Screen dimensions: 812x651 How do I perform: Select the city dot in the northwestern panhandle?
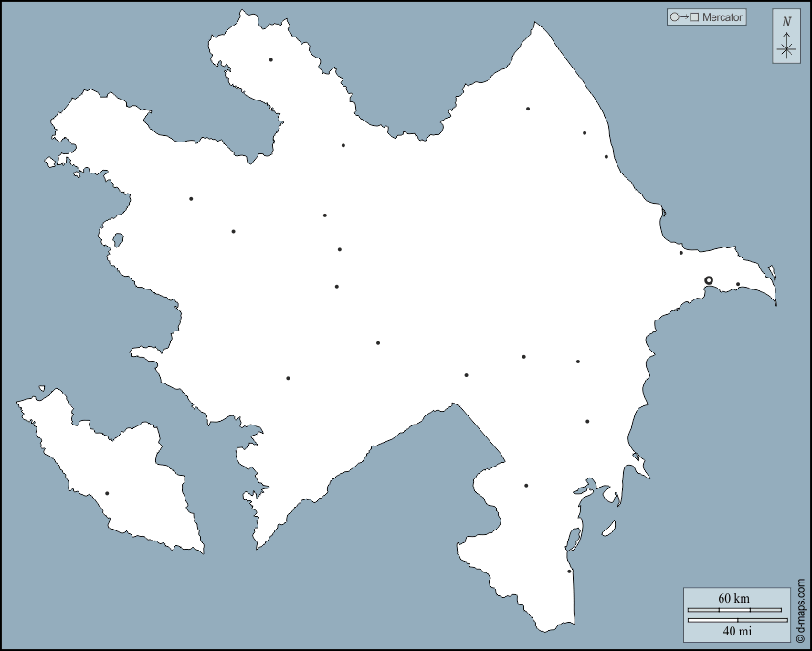coord(271,60)
